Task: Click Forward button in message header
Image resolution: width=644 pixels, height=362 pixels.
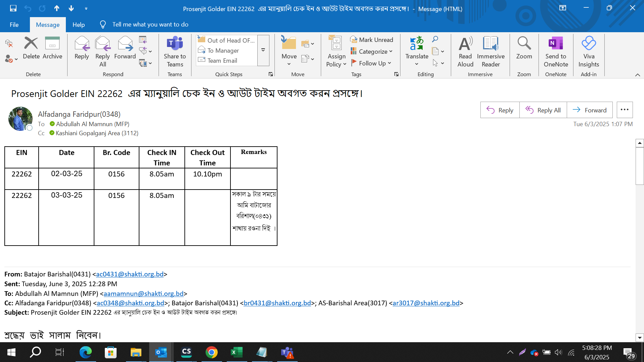Action: pyautogui.click(x=590, y=110)
